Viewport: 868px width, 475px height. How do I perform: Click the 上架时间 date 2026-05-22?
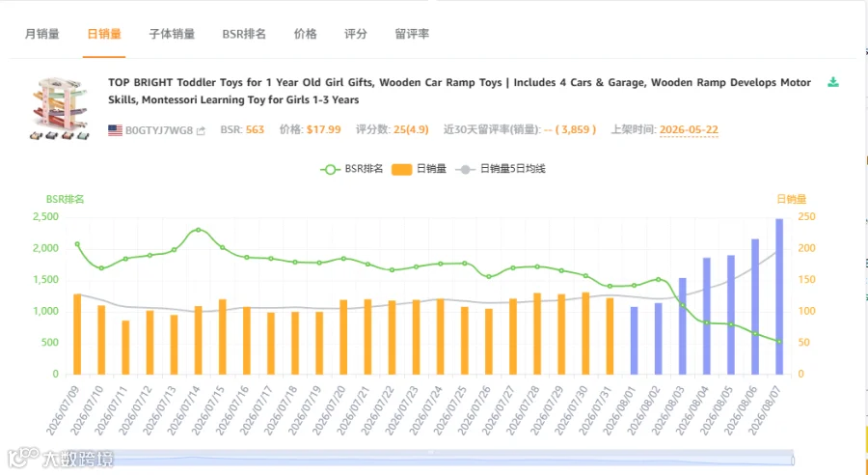(x=689, y=129)
